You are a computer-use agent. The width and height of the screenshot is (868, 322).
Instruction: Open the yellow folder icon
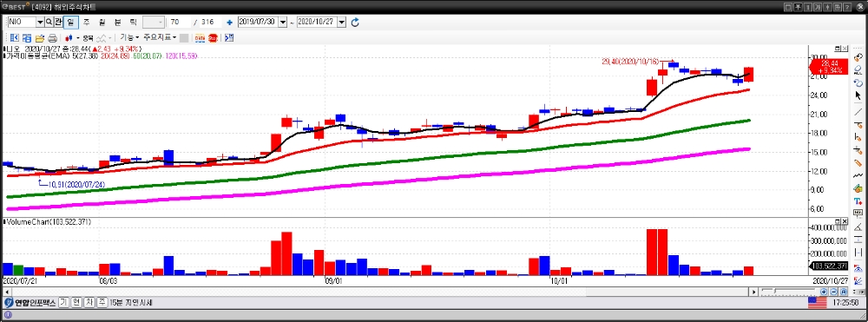(40, 38)
